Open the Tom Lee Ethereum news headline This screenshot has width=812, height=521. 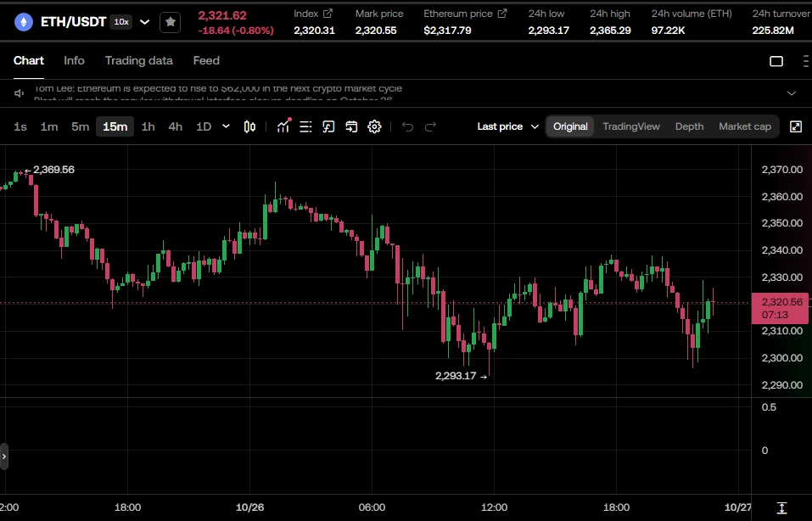pyautogui.click(x=218, y=88)
